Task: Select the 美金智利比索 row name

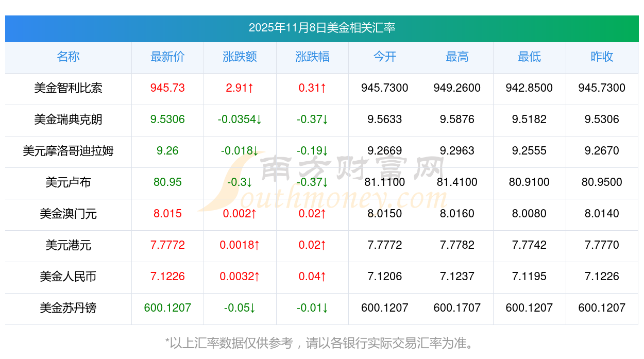Action: [x=68, y=88]
